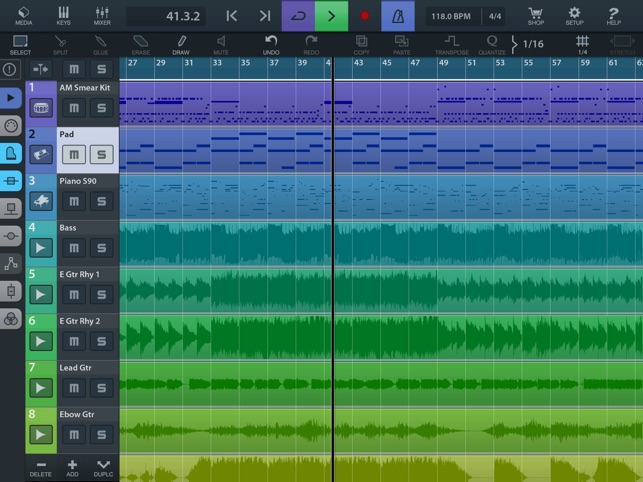
Task: Solo the Bass track
Action: click(x=101, y=248)
